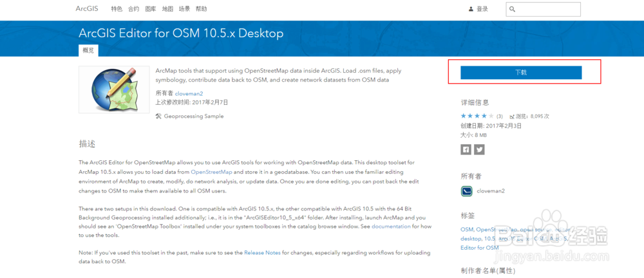Click the 详细信息 heading
This screenshot has height=278, width=644.
click(x=475, y=103)
